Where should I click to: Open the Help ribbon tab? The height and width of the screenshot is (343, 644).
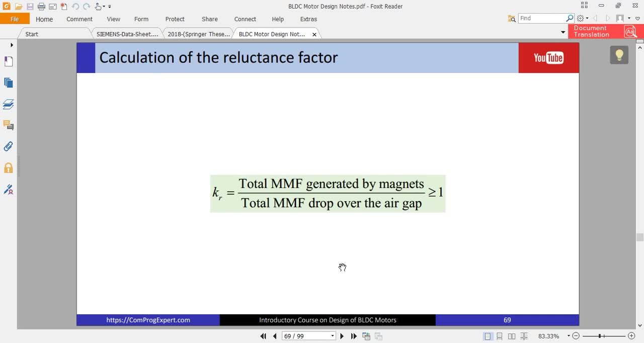click(278, 19)
